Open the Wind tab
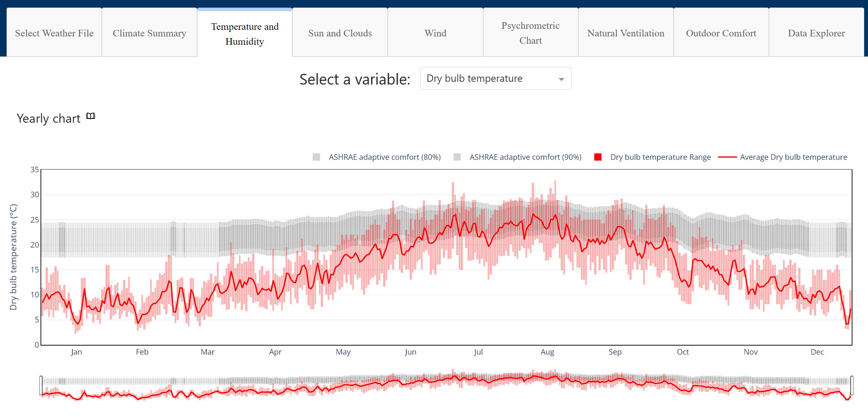Image resolution: width=868 pixels, height=417 pixels. tap(435, 33)
